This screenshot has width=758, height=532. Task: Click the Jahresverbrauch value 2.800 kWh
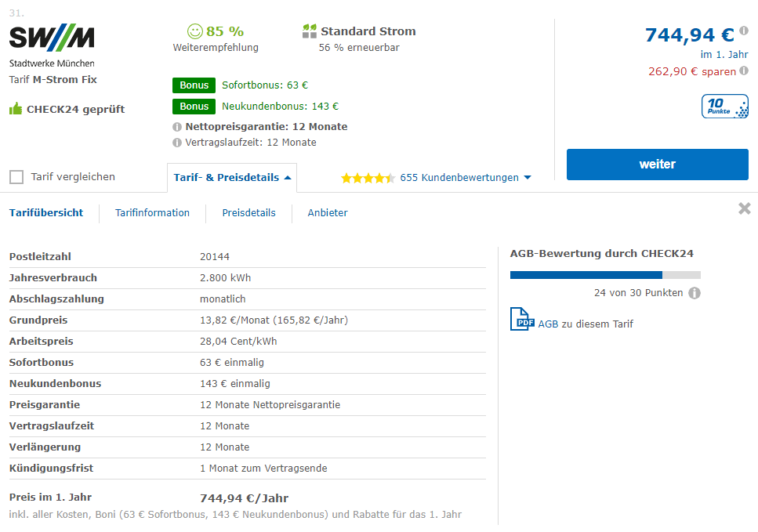click(x=225, y=278)
